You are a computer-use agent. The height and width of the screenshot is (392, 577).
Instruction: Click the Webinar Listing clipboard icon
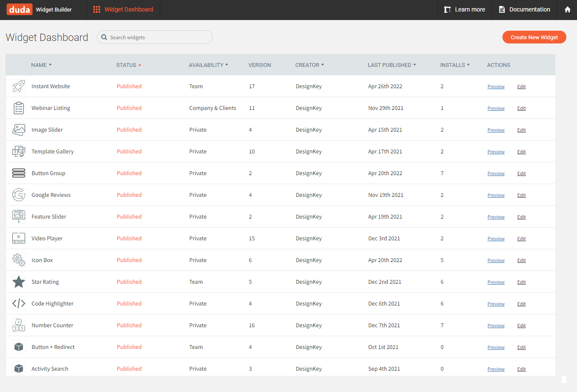point(18,108)
